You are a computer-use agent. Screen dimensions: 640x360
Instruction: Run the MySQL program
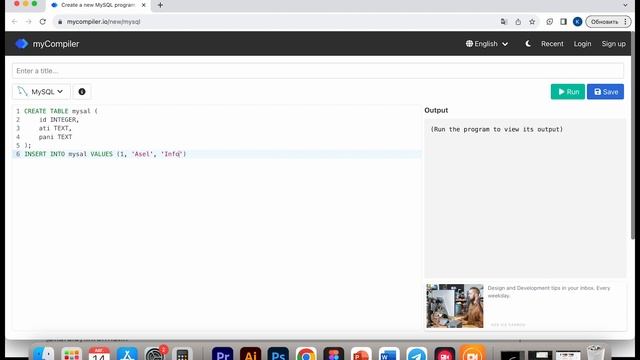[567, 91]
